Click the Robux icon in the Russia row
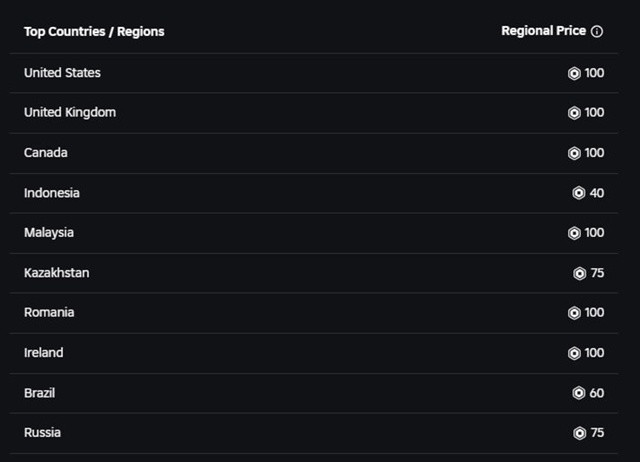This screenshot has height=462, width=640. (x=580, y=433)
